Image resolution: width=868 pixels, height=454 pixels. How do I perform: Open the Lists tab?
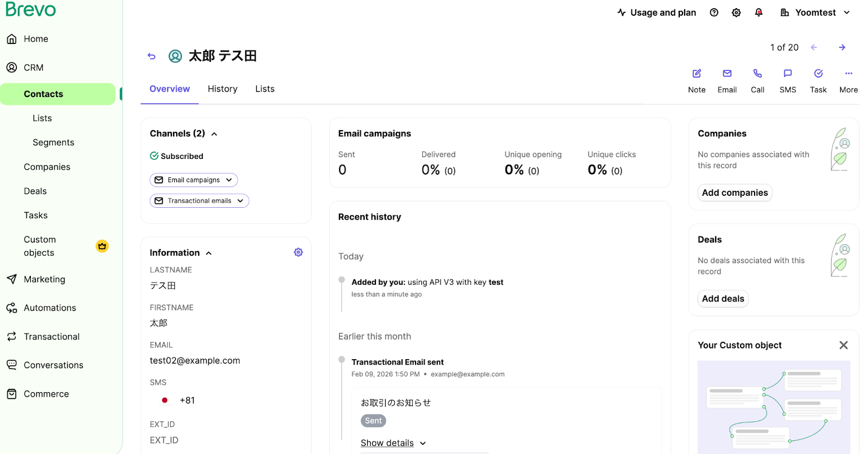265,89
